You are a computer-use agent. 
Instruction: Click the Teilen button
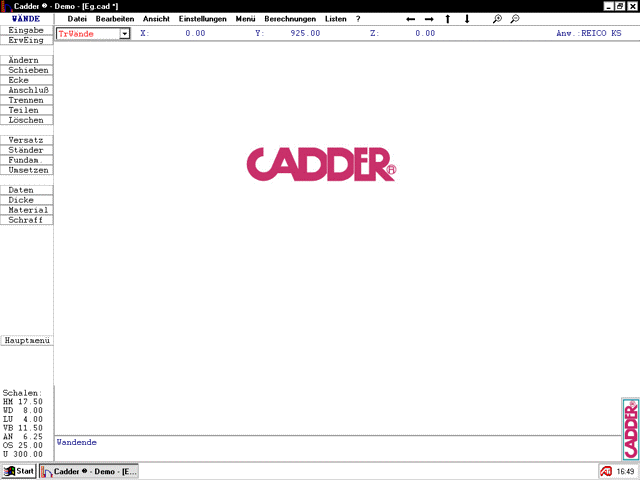(x=27, y=110)
